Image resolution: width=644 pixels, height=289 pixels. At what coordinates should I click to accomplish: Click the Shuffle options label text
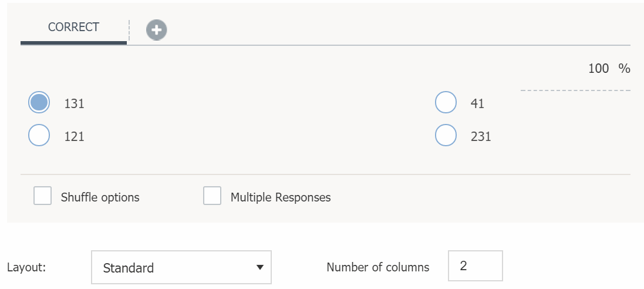pyautogui.click(x=100, y=197)
